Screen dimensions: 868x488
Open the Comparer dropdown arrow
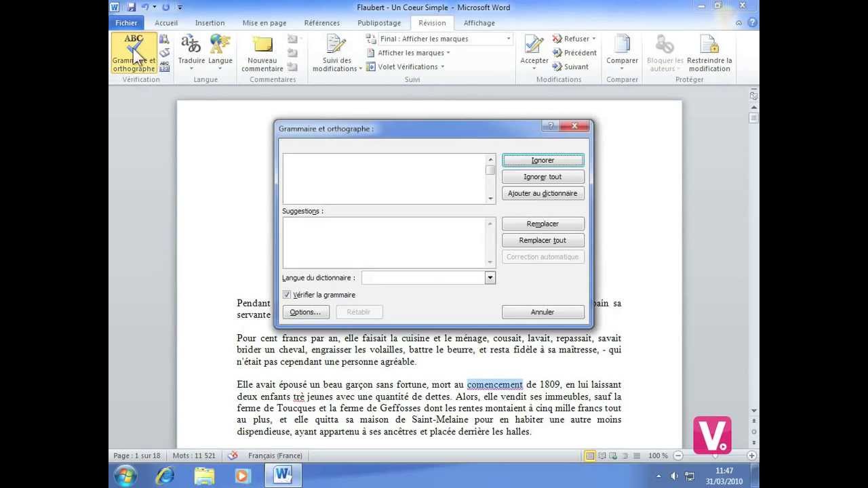point(622,68)
